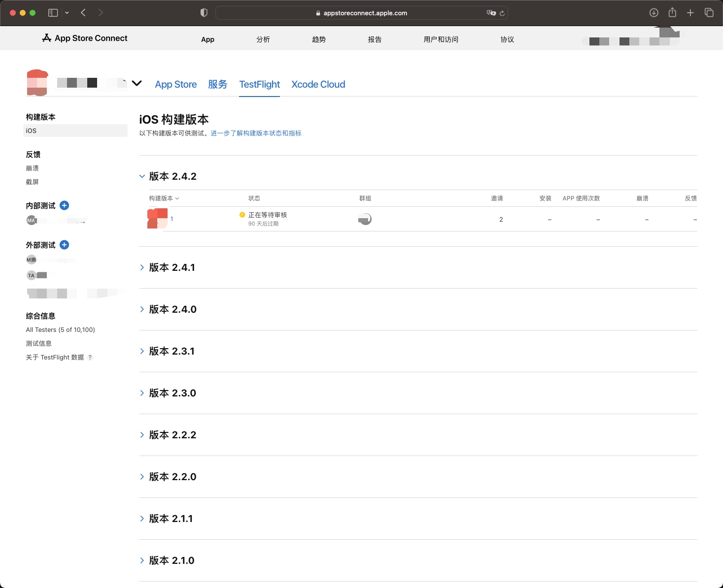The width and height of the screenshot is (723, 588).
Task: Select the TestFlight tab
Action: click(260, 84)
